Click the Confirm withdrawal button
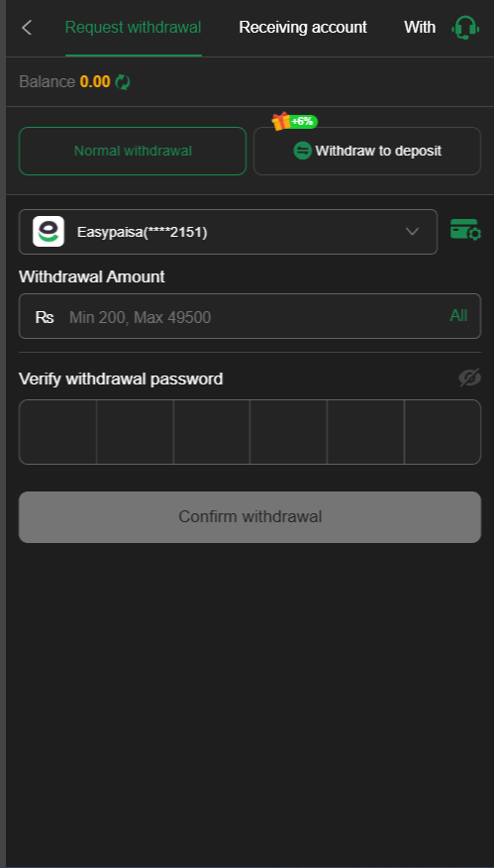The image size is (494, 868). tap(250, 517)
